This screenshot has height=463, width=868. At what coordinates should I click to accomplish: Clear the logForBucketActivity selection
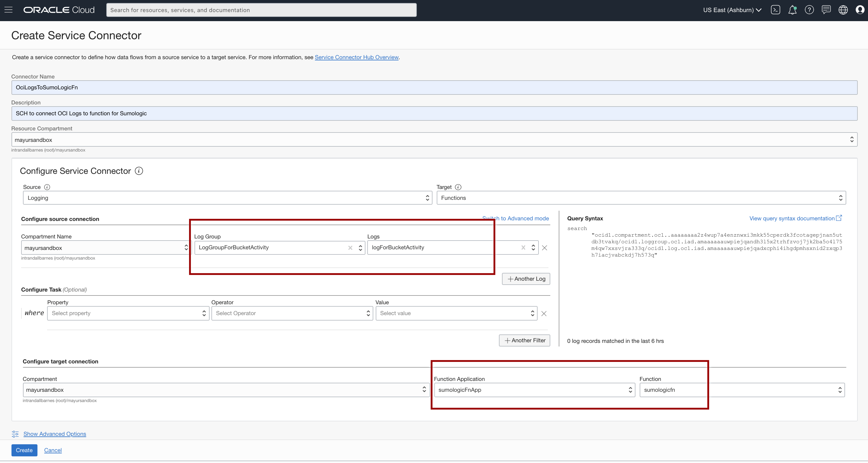[523, 247]
